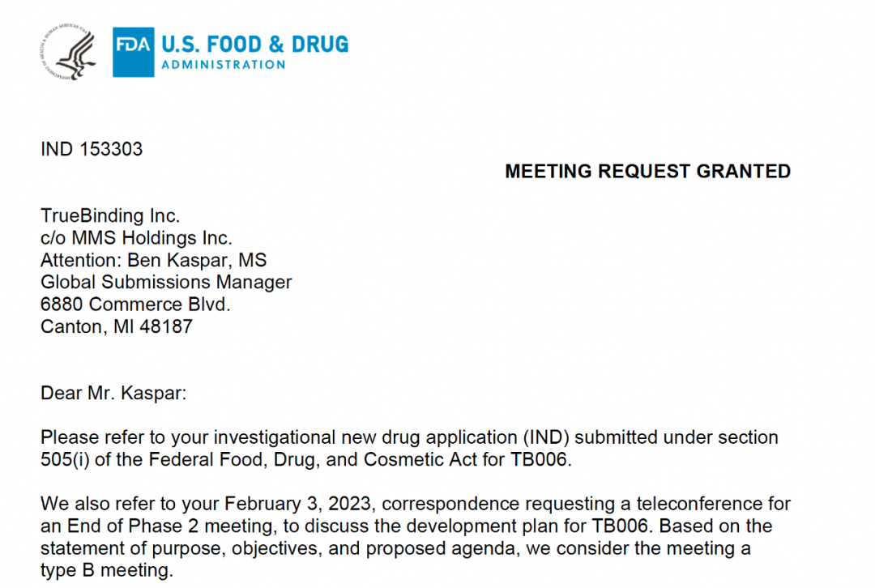Click the Attention: Ben Kaspar, MS line
Image resolution: width=875 pixels, height=588 pixels.
153,260
